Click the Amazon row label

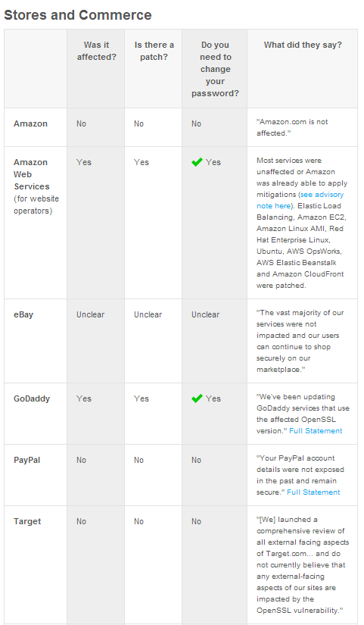(x=30, y=123)
